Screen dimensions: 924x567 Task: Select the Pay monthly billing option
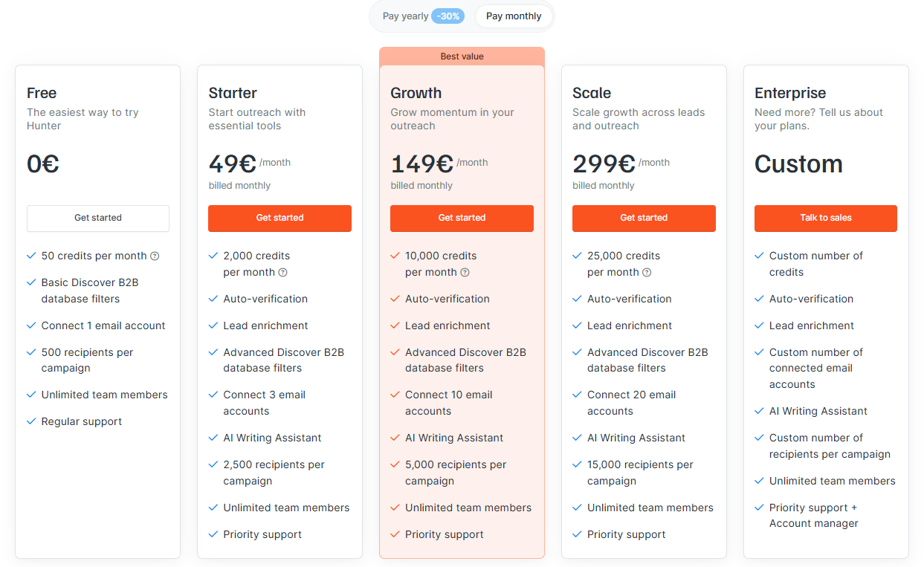(x=514, y=16)
